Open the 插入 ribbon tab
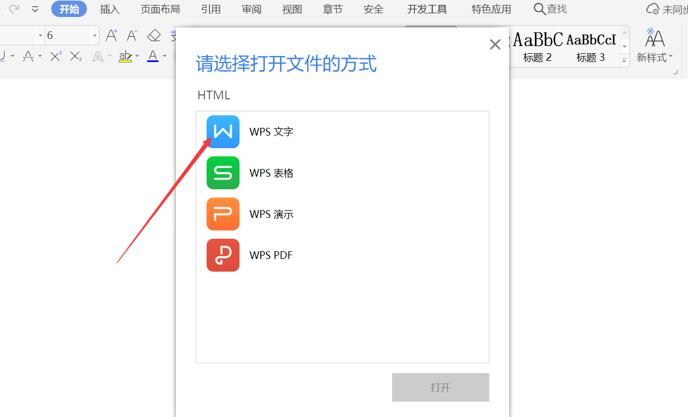 tap(109, 9)
